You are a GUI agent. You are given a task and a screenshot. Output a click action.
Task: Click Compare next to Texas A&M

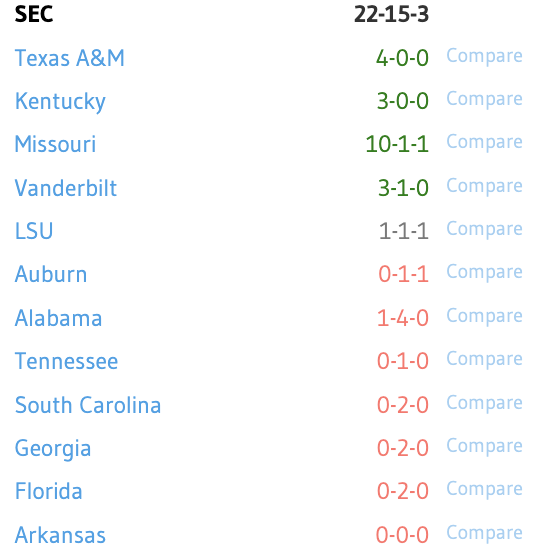coord(484,57)
